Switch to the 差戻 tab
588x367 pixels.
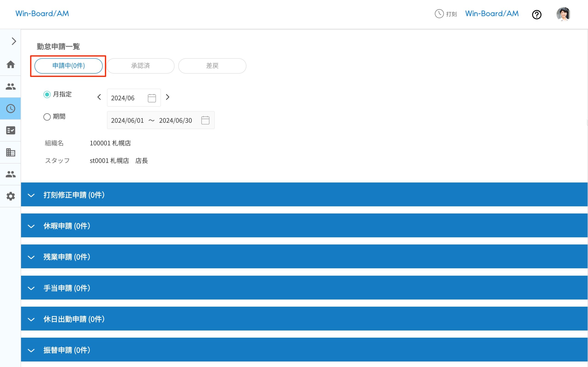pos(212,66)
